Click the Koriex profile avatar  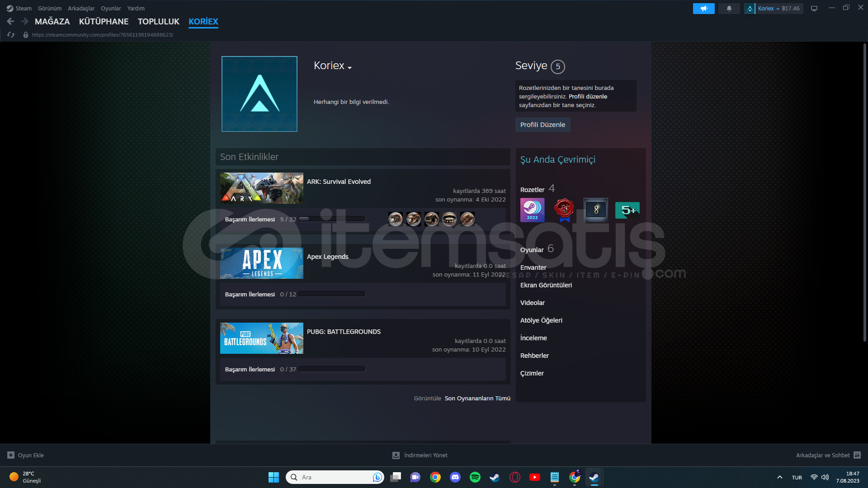[x=259, y=94]
